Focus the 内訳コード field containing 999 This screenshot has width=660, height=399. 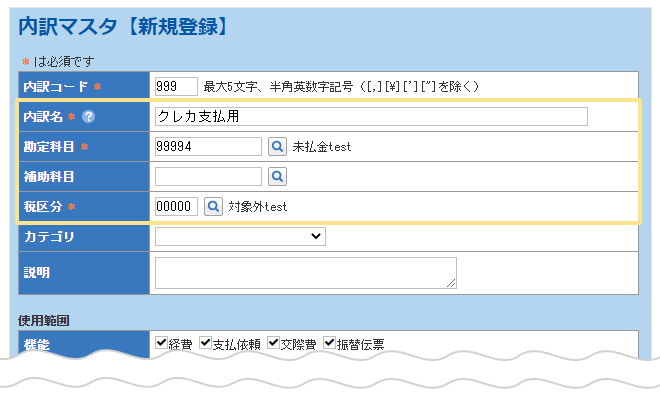click(176, 86)
